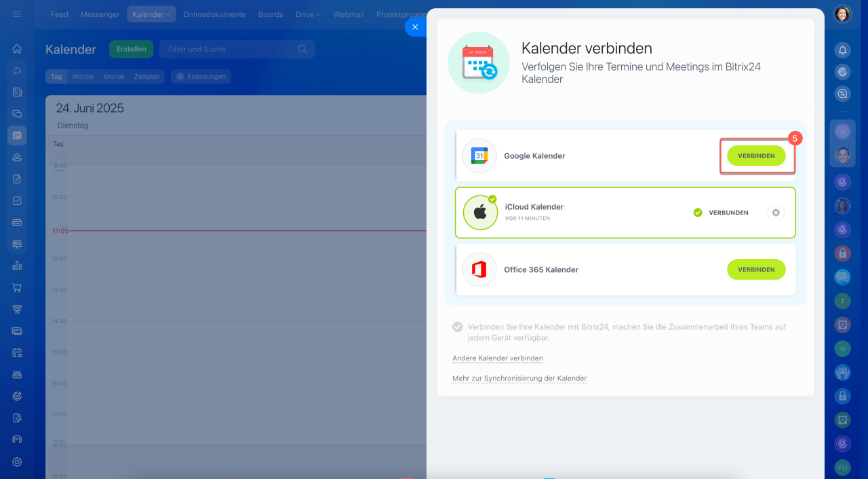868x479 pixels.
Task: Open green 'N' chat in right panel
Action: 842,348
